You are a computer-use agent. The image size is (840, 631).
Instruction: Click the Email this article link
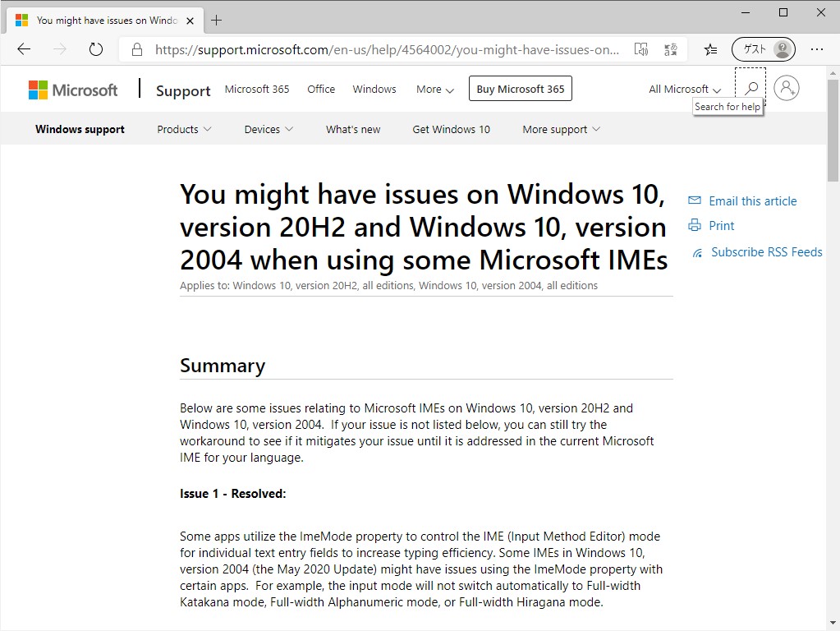752,200
